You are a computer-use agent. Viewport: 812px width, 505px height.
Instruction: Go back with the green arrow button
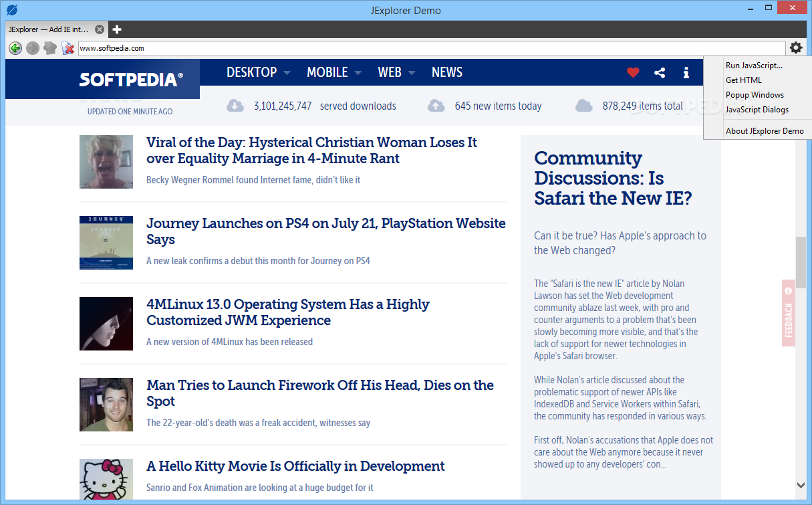point(15,48)
